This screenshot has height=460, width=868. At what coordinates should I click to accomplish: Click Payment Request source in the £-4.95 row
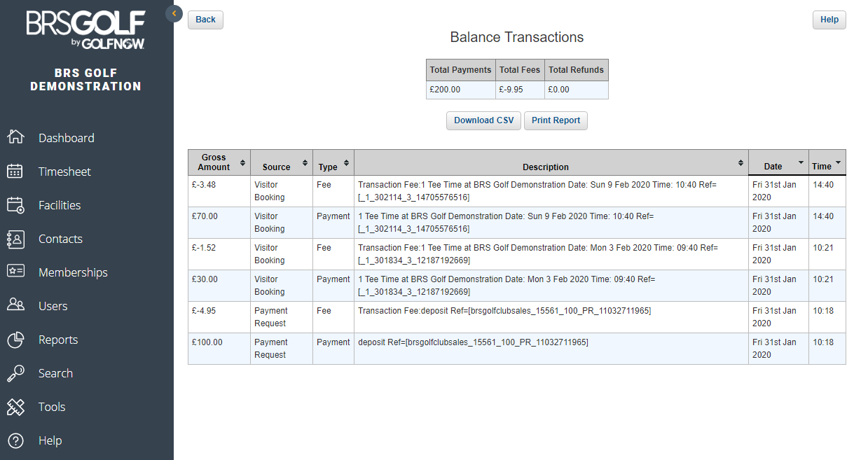click(271, 317)
